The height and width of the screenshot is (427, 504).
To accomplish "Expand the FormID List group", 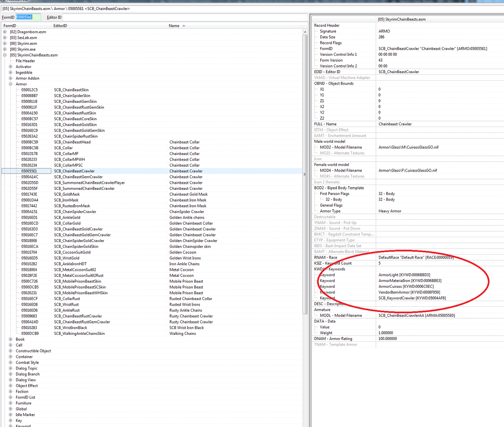I will tap(11, 397).
